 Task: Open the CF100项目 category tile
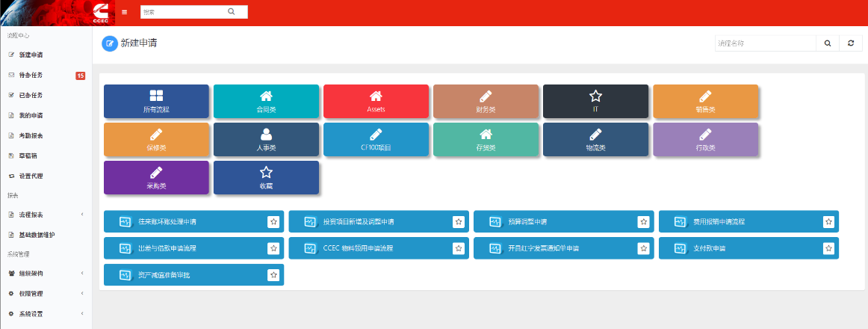coord(376,140)
